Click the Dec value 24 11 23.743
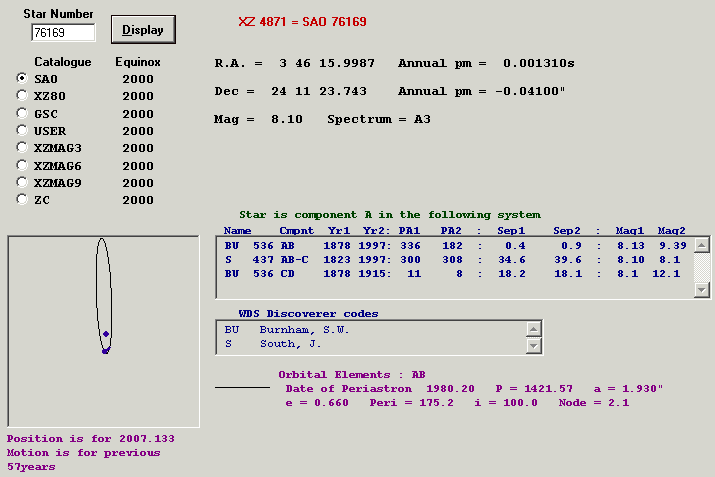715x477 pixels. coord(319,91)
